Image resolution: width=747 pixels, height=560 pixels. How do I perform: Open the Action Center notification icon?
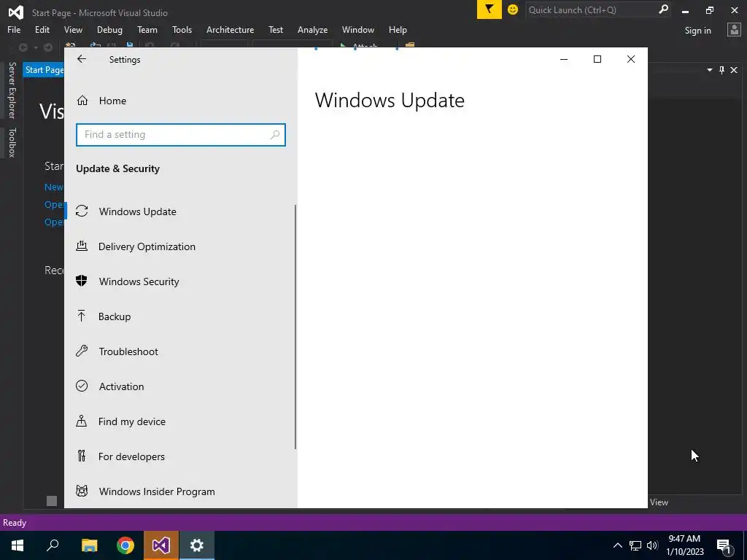coord(725,545)
